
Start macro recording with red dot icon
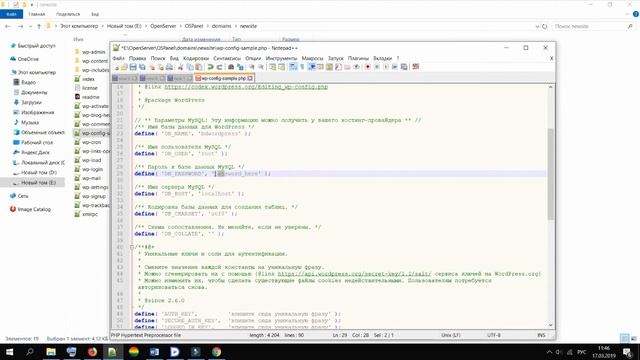point(368,67)
